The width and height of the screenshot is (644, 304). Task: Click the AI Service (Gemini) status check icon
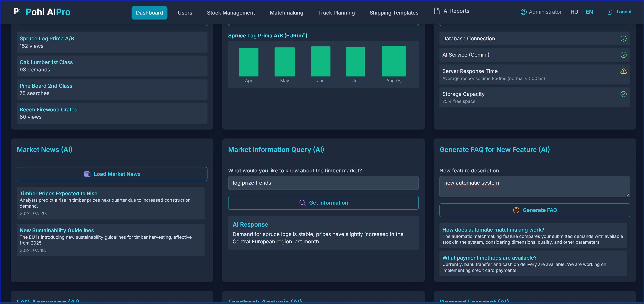(623, 55)
